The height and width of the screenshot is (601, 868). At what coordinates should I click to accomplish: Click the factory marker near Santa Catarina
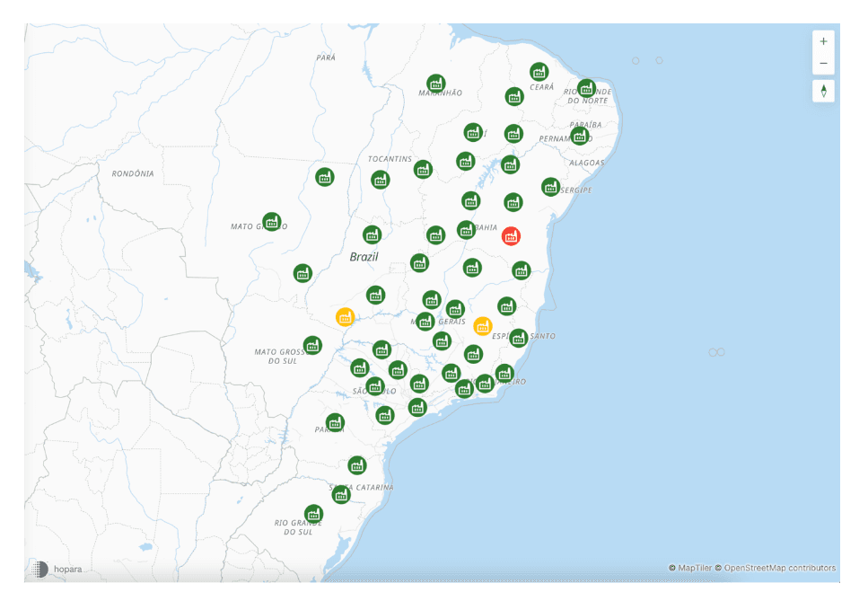point(356,465)
